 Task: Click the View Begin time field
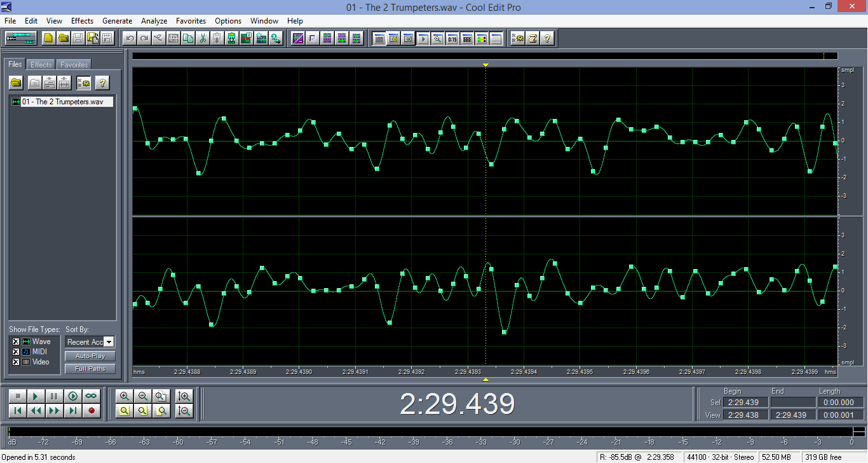tap(746, 415)
